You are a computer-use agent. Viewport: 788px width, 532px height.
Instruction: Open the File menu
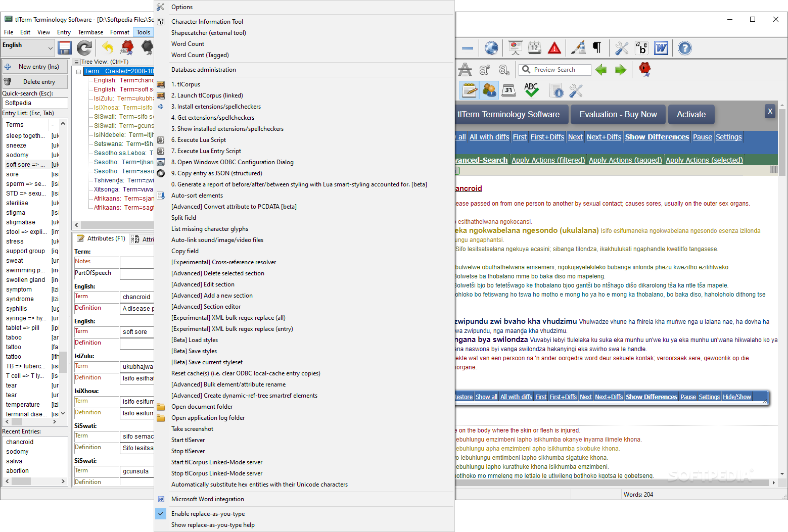click(x=9, y=32)
